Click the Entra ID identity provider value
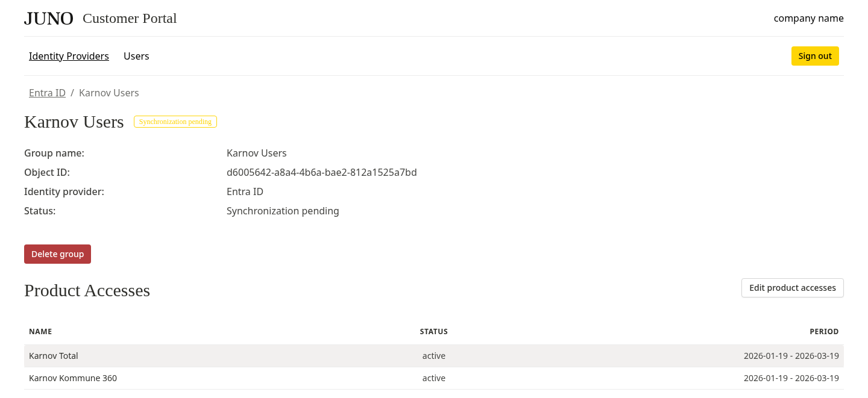This screenshot has height=398, width=868. 245,191
